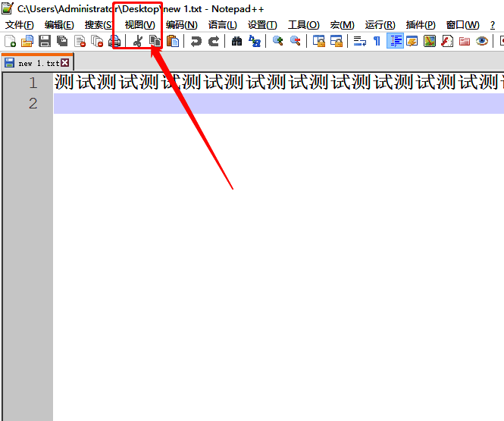Expand the 插件(P) plugins menu
This screenshot has width=504, height=421.
point(421,25)
